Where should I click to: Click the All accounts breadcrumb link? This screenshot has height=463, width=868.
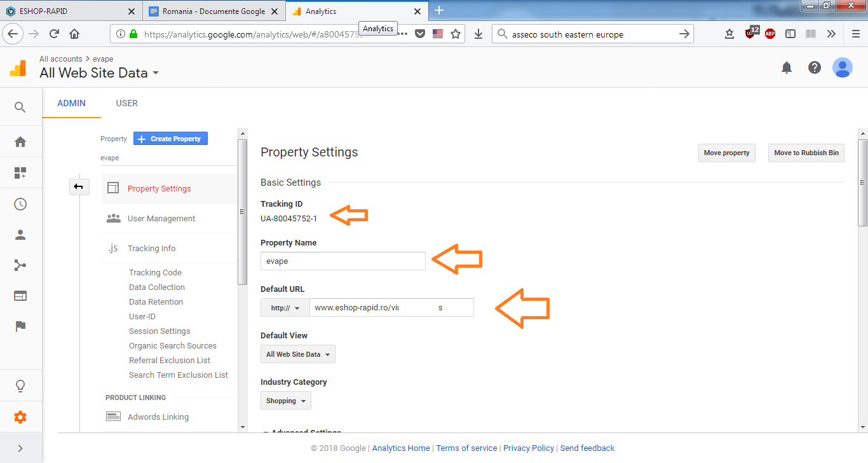point(61,59)
